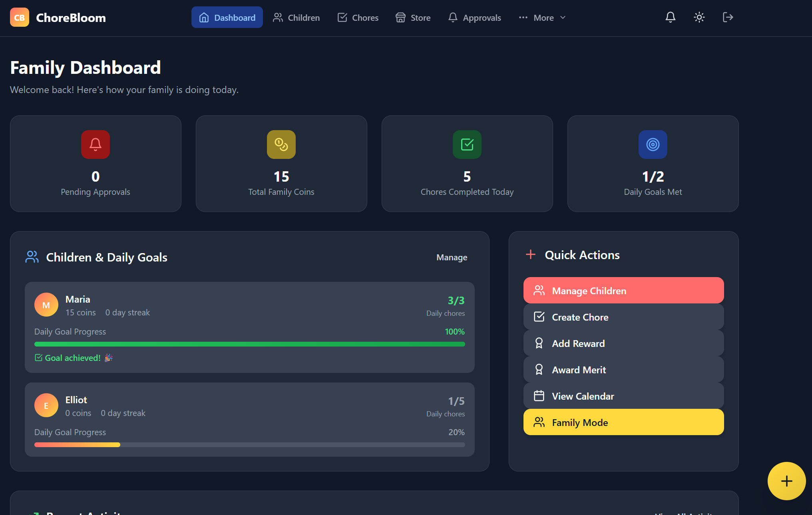Click the Chores Completed Today checkmark icon
This screenshot has height=515, width=812.
click(x=467, y=144)
